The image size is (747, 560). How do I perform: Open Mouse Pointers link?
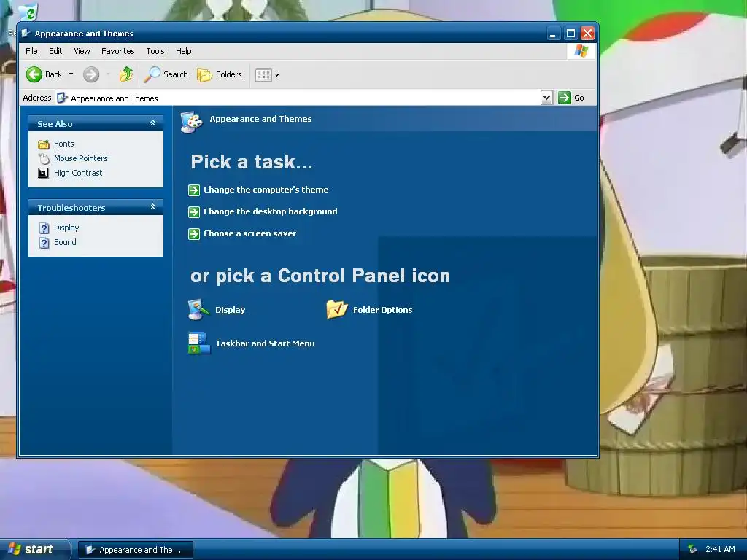click(x=80, y=158)
